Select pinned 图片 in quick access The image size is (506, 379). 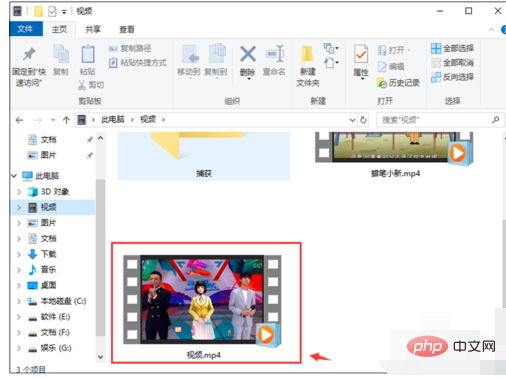pos(48,155)
